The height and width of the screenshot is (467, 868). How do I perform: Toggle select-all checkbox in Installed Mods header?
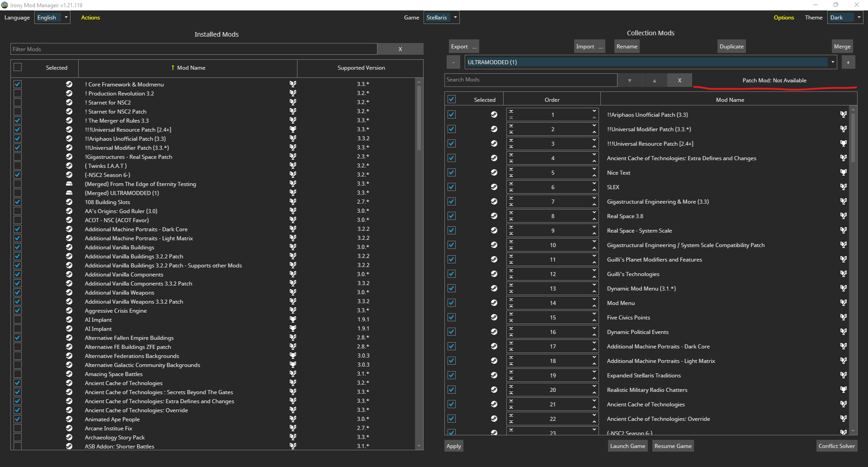point(18,67)
